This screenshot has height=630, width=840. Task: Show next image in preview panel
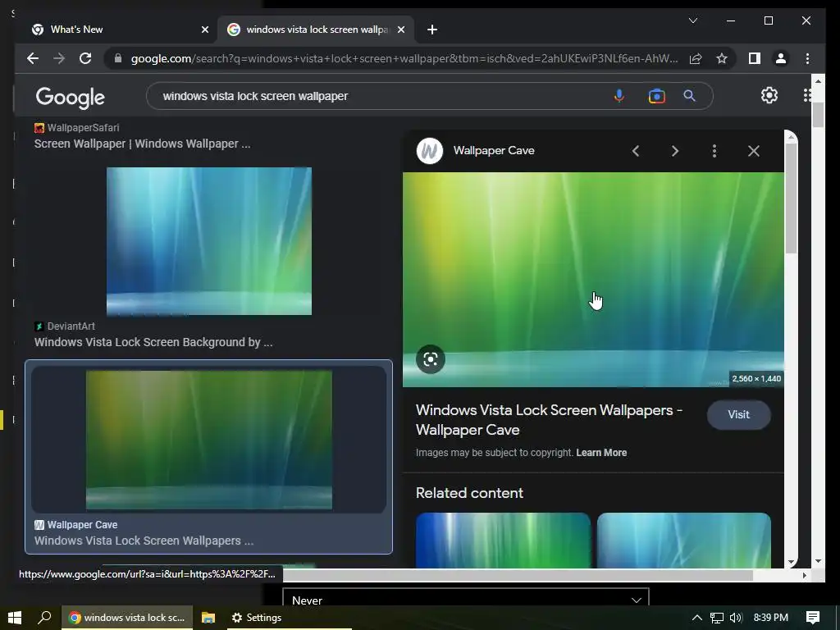(675, 151)
